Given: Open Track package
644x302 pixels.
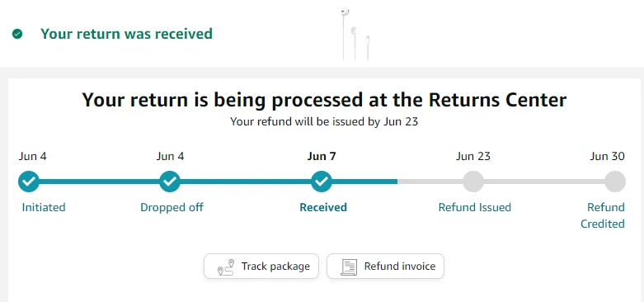Looking at the screenshot, I should coord(261,267).
